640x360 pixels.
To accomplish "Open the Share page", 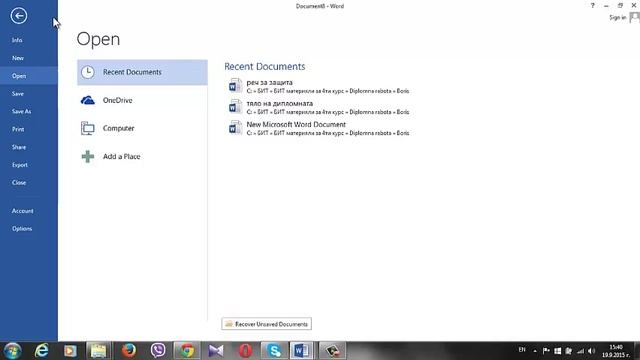I will [19, 147].
